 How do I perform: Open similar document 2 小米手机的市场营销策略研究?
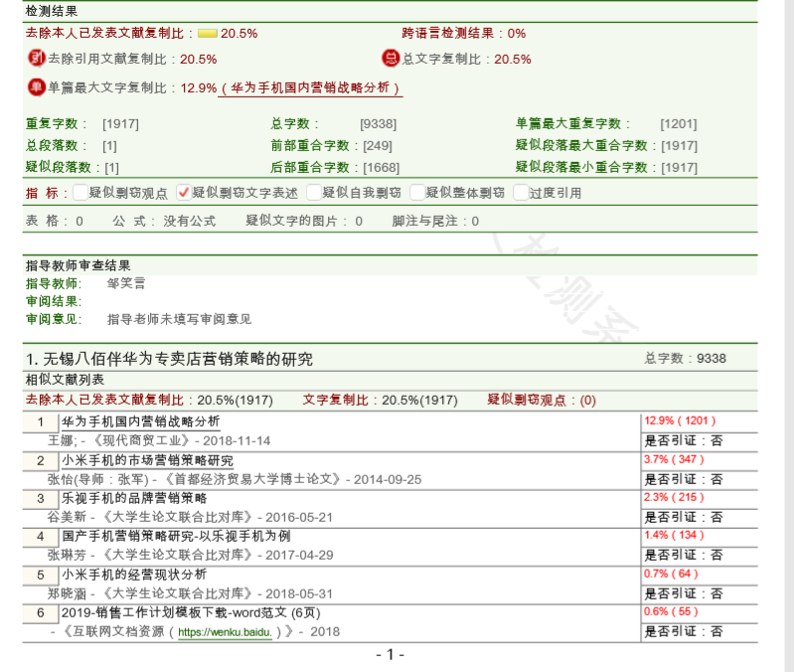coord(147,460)
